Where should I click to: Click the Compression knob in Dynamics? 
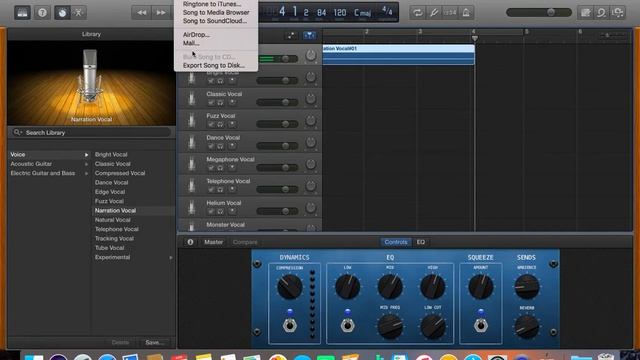(x=289, y=287)
